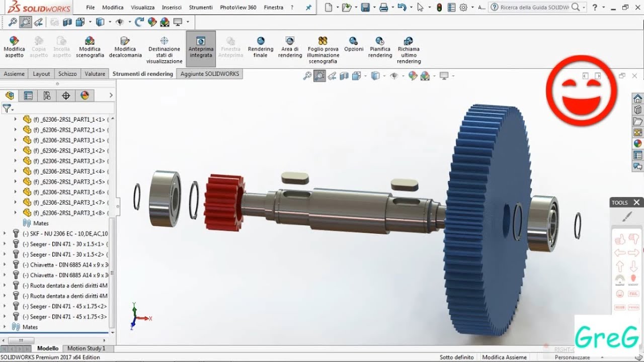Close the TOOLS panel with the X
Viewport: 644px width, 362px height.
tap(636, 203)
